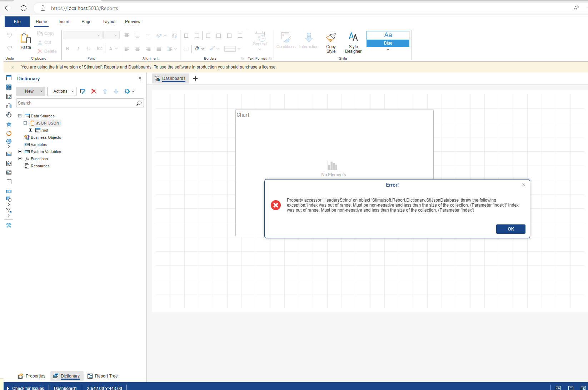Expand the System Variables node
588x390 pixels.
coord(20,152)
